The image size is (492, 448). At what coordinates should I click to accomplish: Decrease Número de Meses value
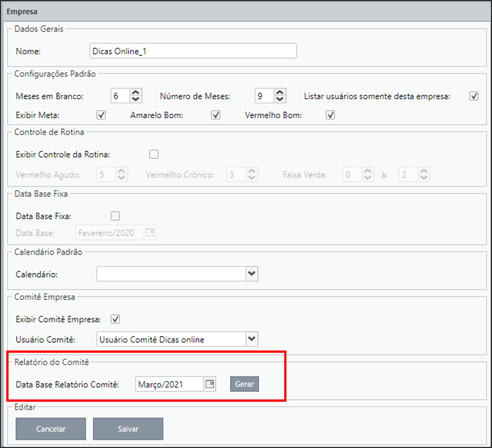[x=280, y=99]
